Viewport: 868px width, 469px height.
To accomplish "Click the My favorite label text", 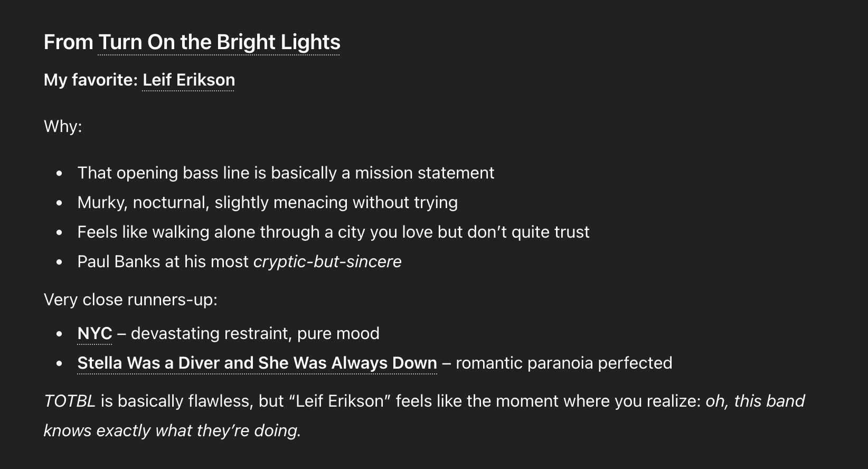I will [x=91, y=80].
